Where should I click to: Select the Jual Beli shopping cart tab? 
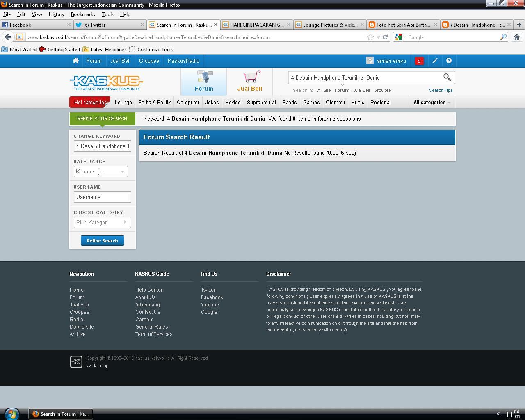249,81
